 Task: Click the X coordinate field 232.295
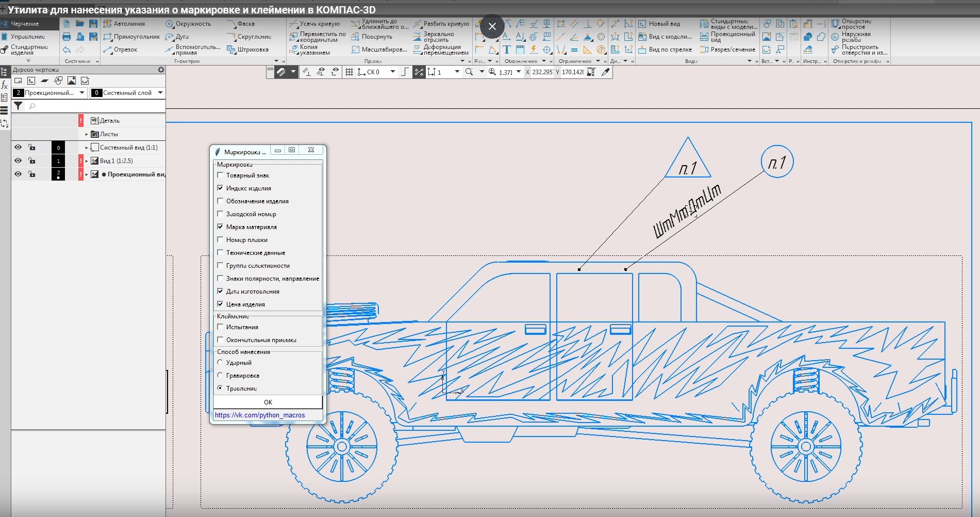542,72
